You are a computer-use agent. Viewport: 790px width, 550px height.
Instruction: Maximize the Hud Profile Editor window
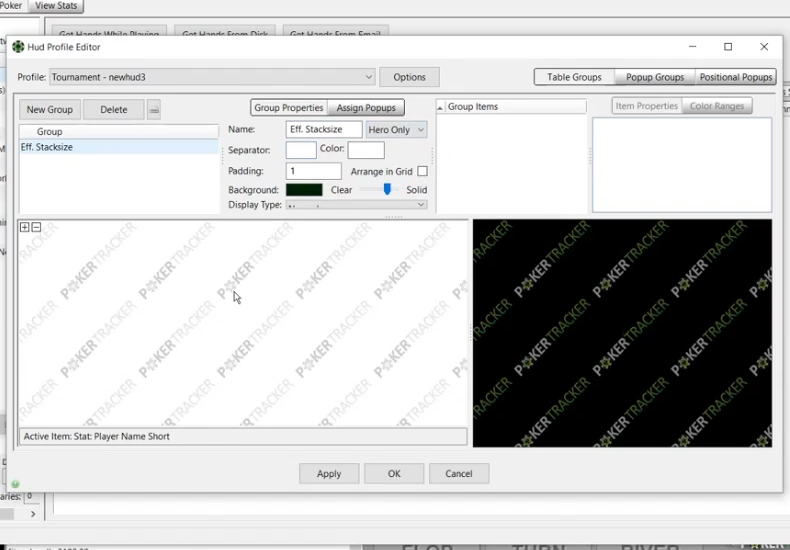point(728,47)
